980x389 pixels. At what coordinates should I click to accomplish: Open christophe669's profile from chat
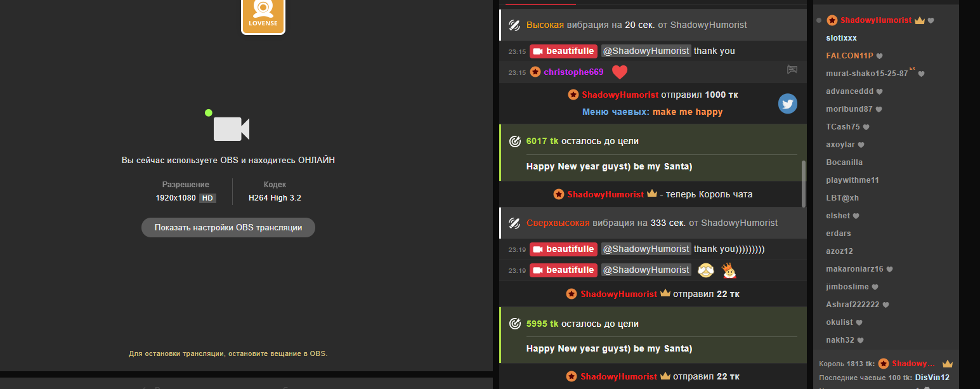pos(573,72)
